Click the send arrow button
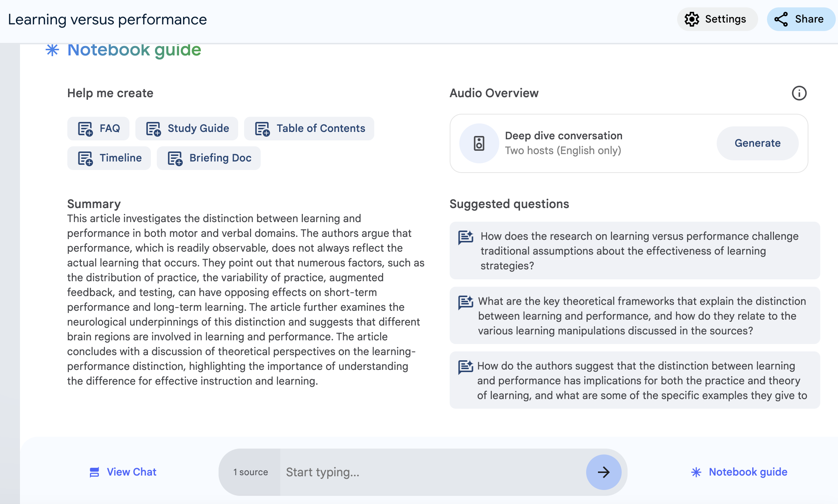The height and width of the screenshot is (504, 838). click(x=604, y=472)
